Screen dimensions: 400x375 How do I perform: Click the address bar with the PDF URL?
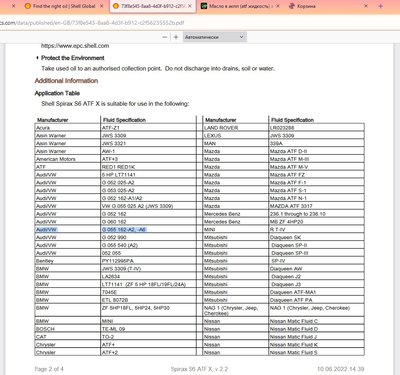200,23
